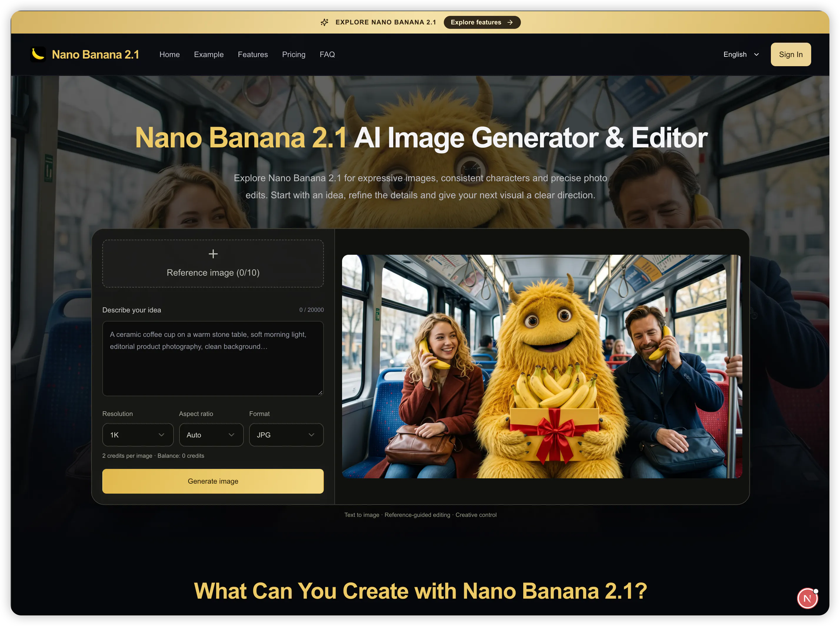Screen dimensions: 840x626
Task: Click the yellow monster preview image
Action: (x=542, y=367)
